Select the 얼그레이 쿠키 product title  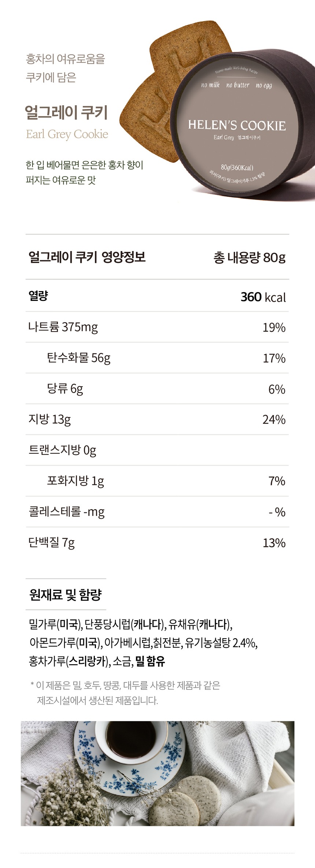[66, 112]
